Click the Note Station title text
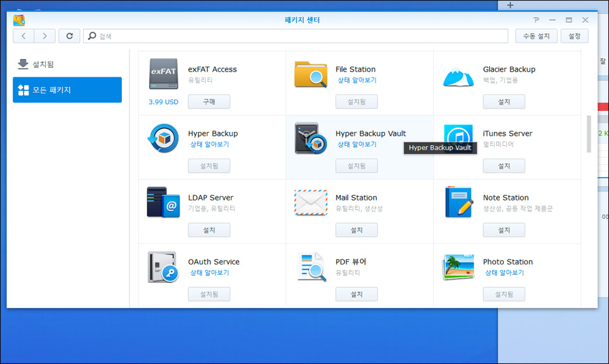Screen dimensions: 609x364 [506, 197]
